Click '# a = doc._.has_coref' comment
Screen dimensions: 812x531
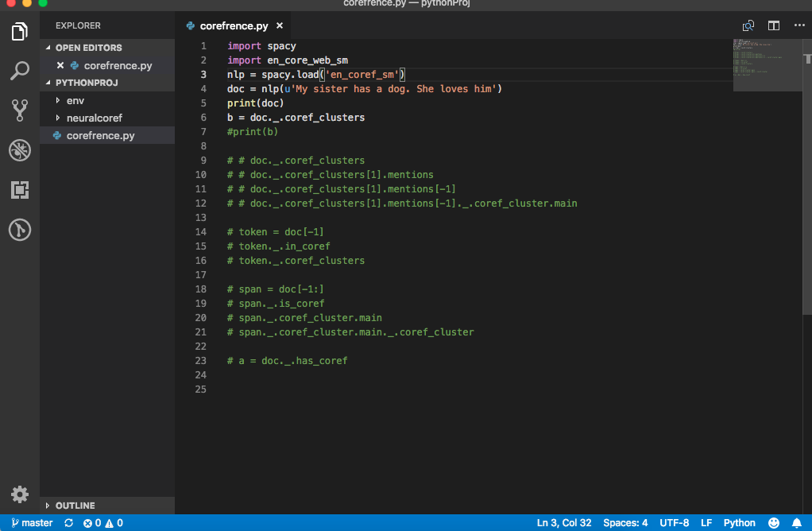coord(287,361)
